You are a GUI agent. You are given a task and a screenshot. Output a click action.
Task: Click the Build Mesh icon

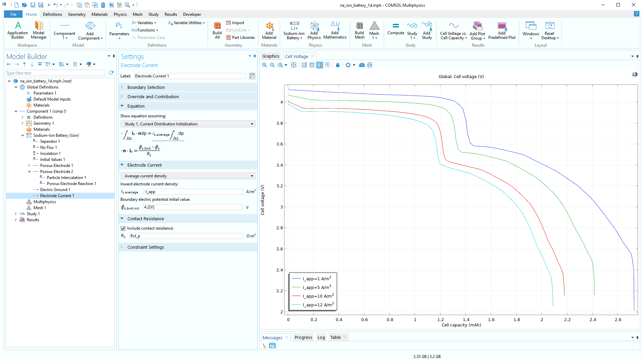click(360, 30)
